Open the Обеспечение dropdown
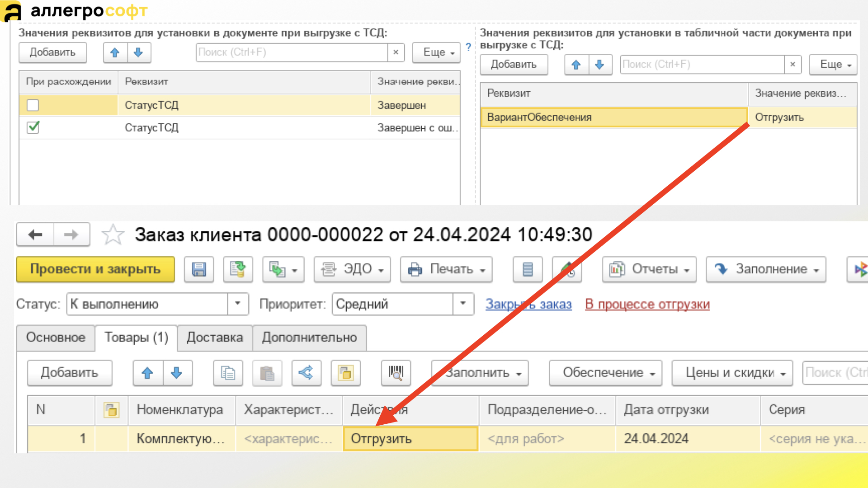 606,373
